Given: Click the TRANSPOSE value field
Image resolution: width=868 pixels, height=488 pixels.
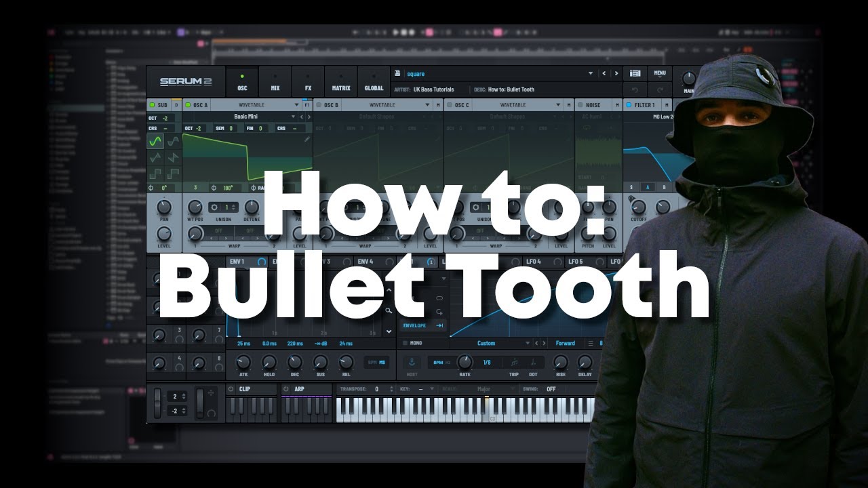Looking at the screenshot, I should [x=376, y=389].
